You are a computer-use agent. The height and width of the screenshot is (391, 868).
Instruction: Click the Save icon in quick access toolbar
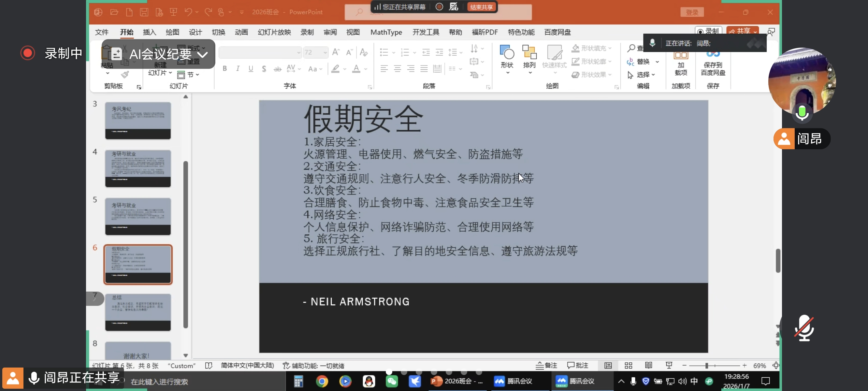click(144, 12)
